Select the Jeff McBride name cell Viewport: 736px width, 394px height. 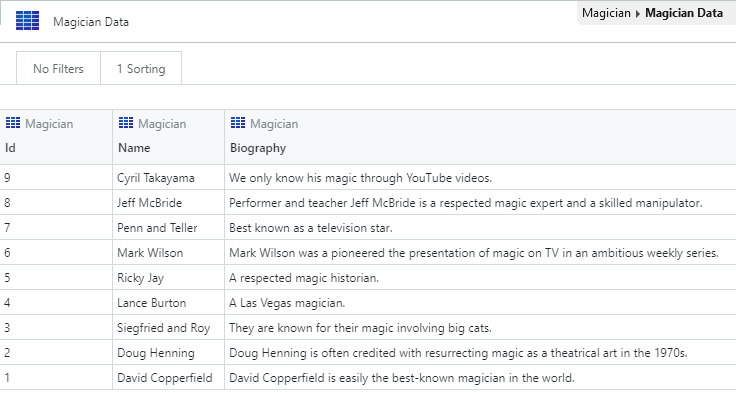point(169,202)
